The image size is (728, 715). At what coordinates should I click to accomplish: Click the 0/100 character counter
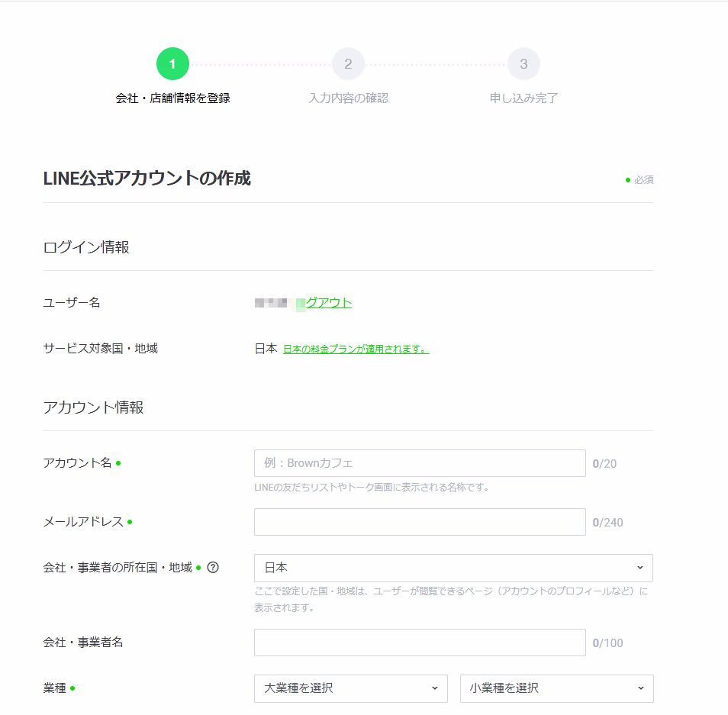click(x=607, y=643)
